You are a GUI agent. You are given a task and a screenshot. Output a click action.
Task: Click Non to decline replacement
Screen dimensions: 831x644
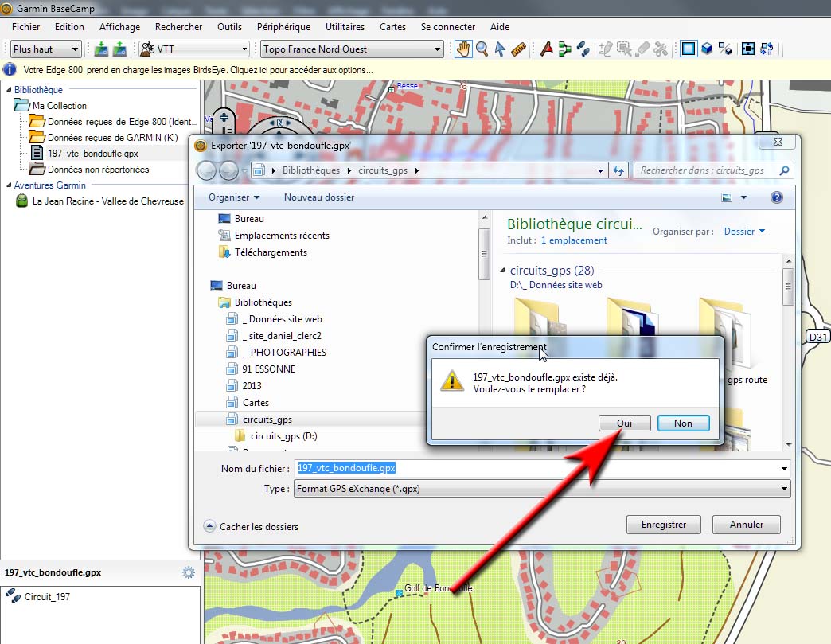tap(683, 423)
